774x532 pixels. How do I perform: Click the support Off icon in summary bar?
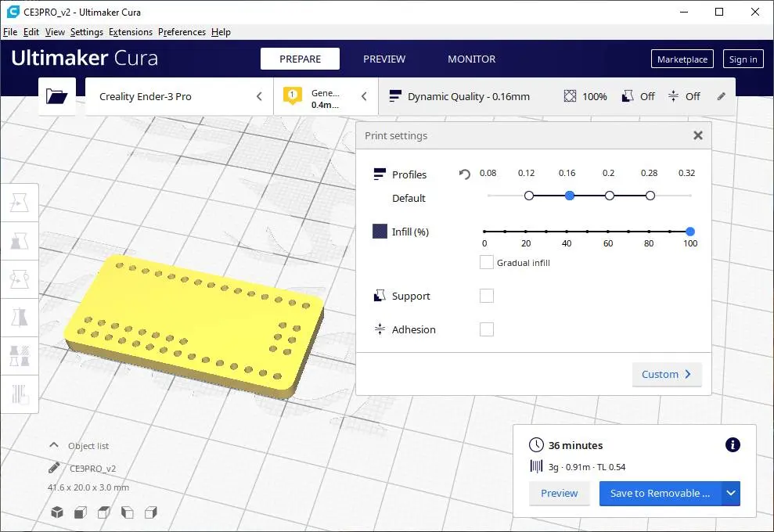(x=628, y=95)
